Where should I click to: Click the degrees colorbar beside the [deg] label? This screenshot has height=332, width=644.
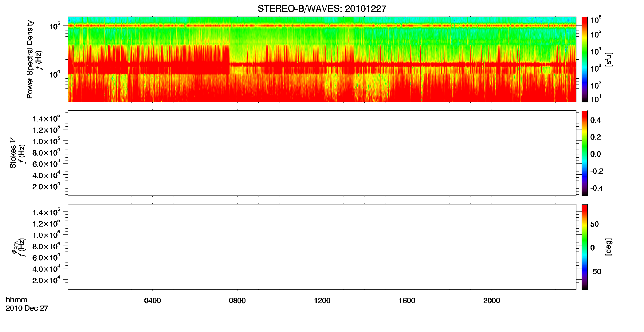584,247
